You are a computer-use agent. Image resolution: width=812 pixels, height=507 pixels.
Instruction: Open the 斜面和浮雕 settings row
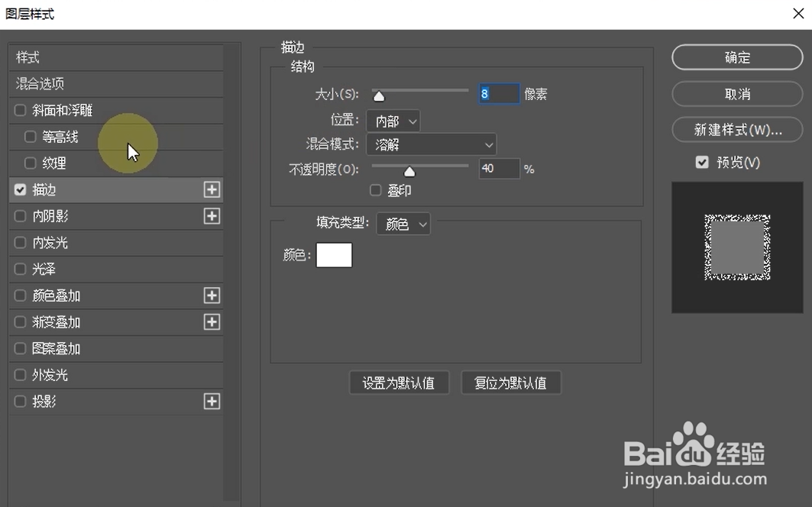pyautogui.click(x=117, y=110)
